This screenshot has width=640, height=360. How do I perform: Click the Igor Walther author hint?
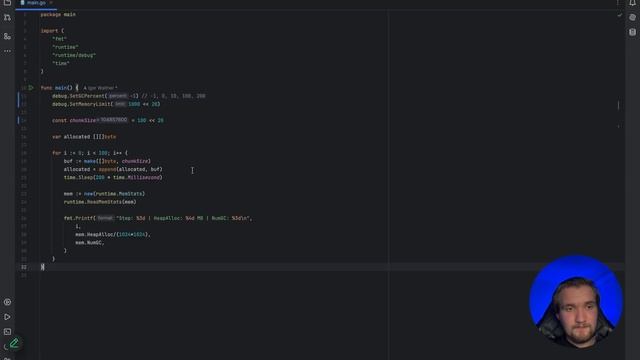coord(100,88)
